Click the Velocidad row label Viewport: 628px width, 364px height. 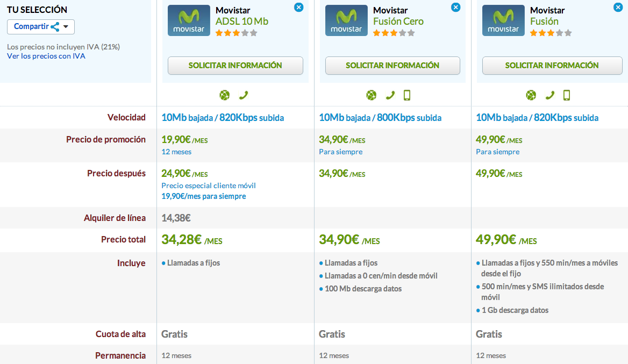126,117
